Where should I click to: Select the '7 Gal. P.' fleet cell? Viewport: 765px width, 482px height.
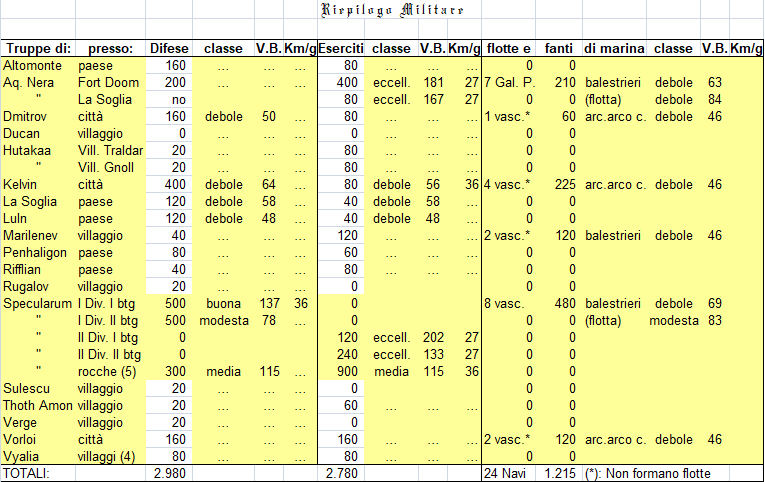[509, 82]
